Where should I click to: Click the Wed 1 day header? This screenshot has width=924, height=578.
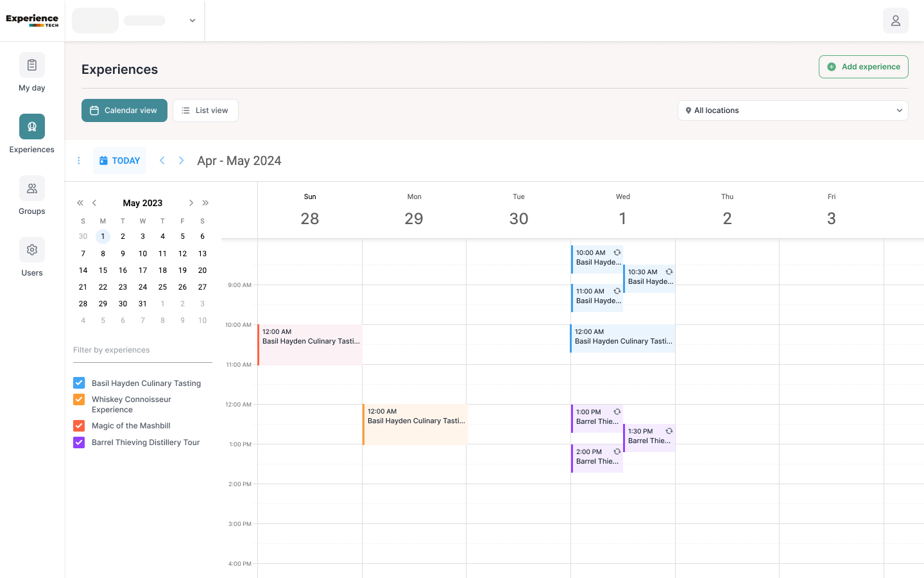[x=622, y=211]
